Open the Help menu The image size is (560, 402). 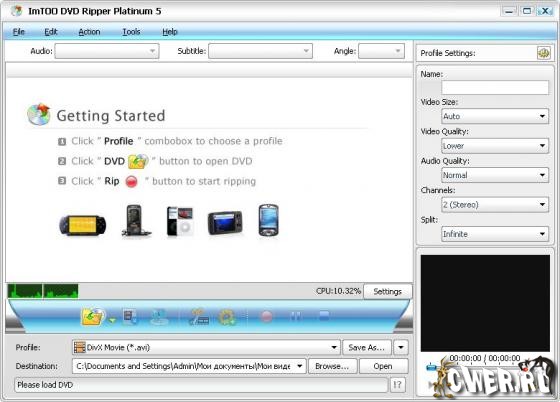[x=170, y=32]
